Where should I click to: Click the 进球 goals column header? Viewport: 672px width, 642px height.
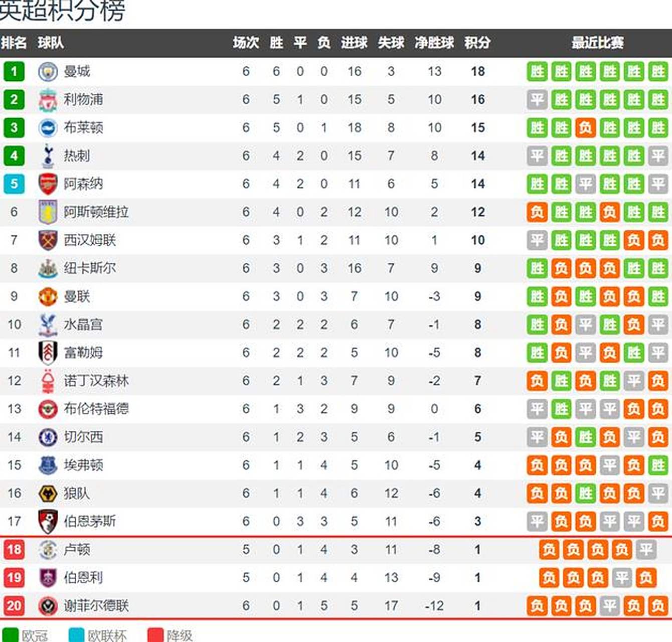click(x=354, y=43)
